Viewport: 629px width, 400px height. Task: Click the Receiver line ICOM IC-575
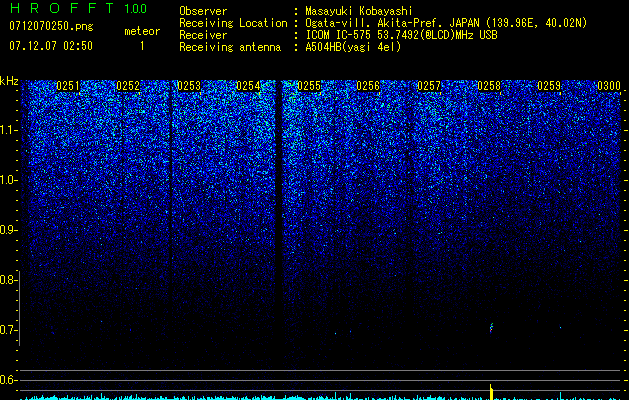[339, 35]
